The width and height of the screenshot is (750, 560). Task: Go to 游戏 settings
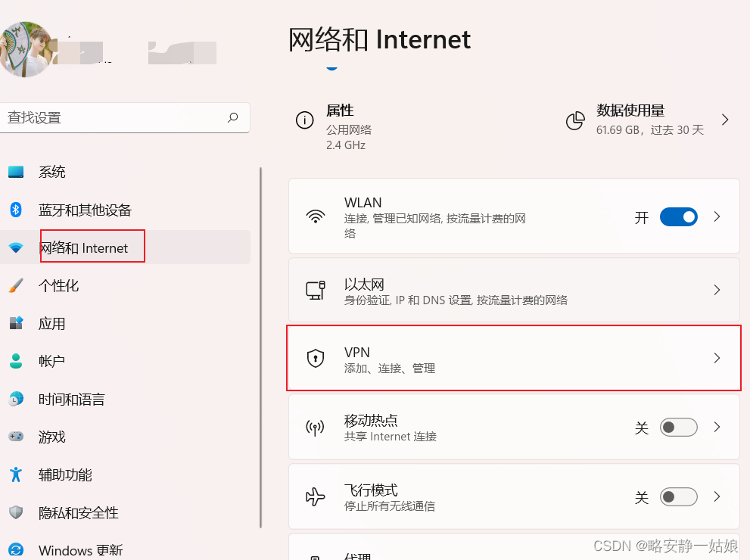pos(124,437)
